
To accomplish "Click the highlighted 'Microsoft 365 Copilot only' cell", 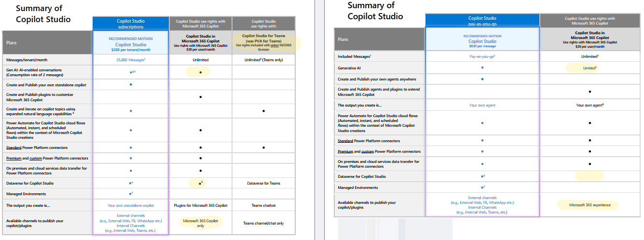I will pyautogui.click(x=200, y=223).
